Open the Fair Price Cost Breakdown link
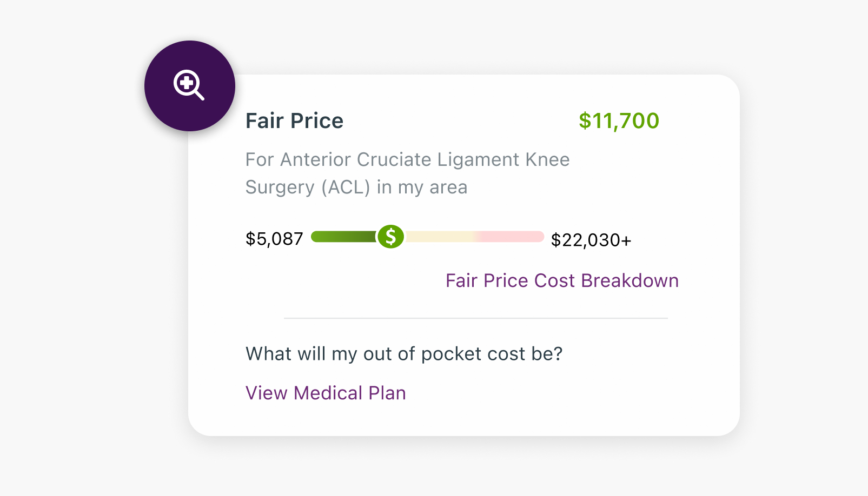The image size is (868, 496). tap(562, 280)
